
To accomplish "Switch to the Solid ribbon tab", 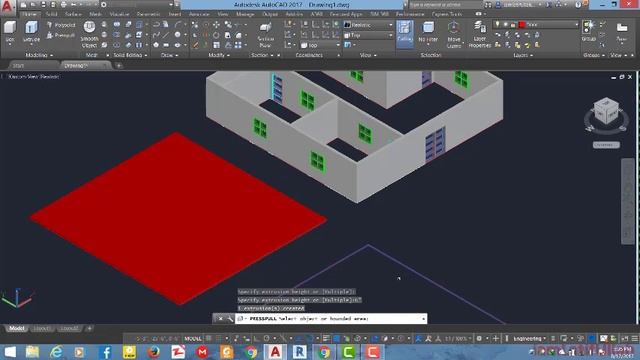I will (x=51, y=14).
